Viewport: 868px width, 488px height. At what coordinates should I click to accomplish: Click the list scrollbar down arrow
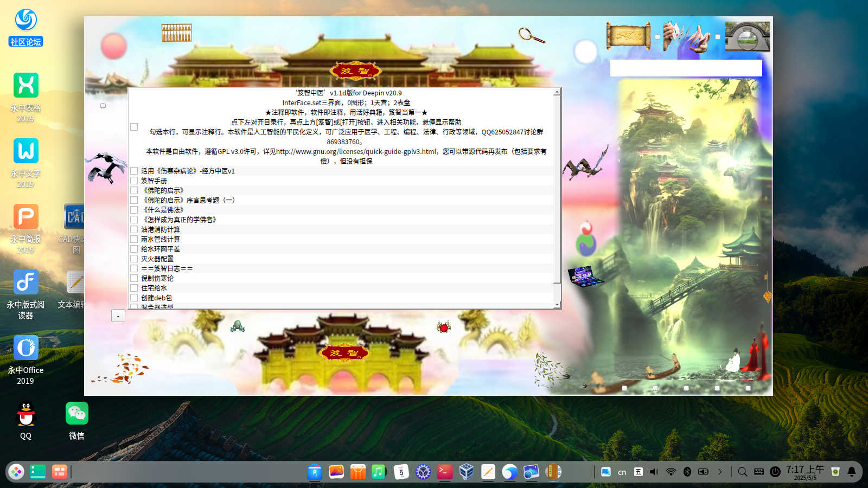[x=557, y=305]
